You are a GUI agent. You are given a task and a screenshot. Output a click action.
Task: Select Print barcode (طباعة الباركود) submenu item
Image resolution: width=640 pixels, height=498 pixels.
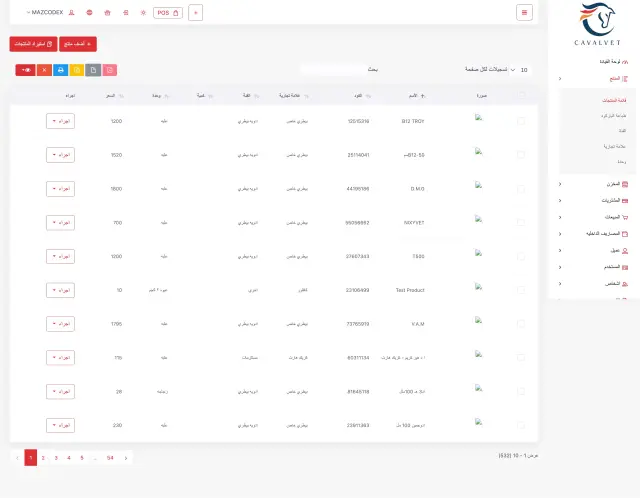point(613,116)
